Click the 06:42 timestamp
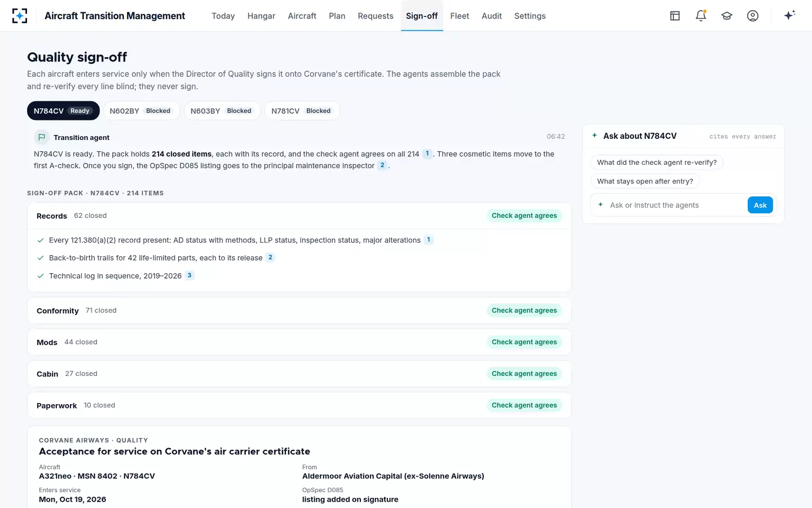Viewport: 812px width, 508px height. pos(556,137)
